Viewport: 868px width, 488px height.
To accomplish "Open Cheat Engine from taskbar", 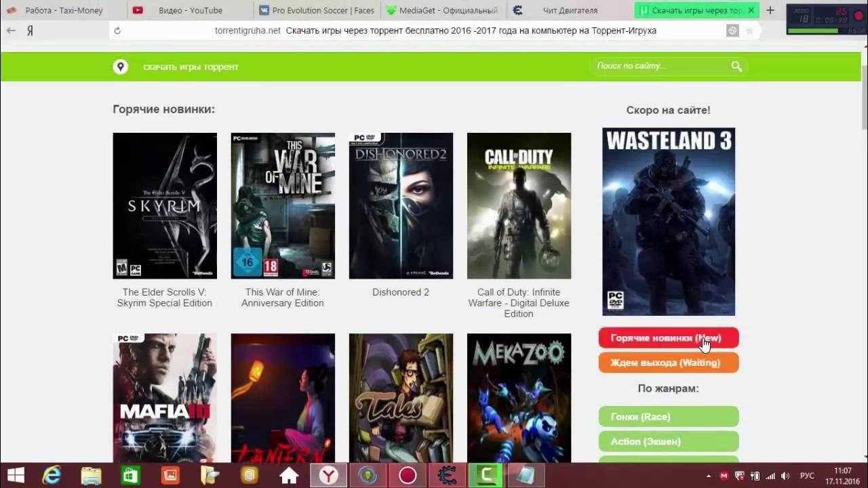I will [447, 475].
